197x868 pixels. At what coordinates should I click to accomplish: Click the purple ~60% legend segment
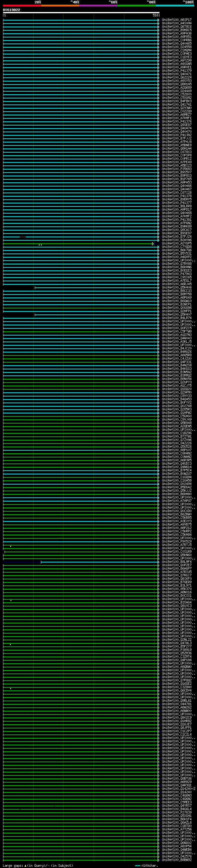pyautogui.click(x=98, y=6)
